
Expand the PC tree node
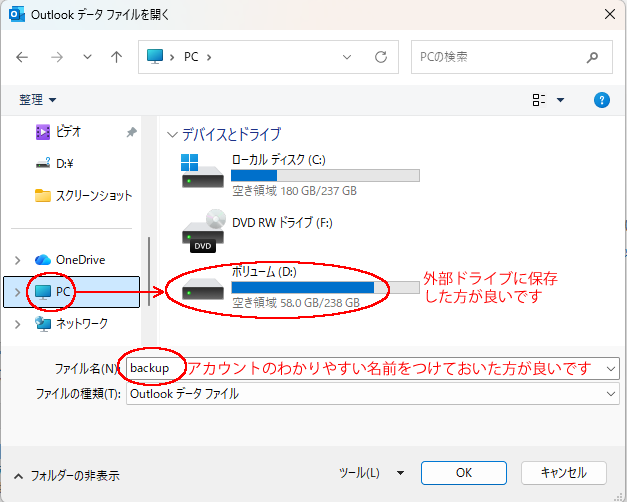click(18, 292)
